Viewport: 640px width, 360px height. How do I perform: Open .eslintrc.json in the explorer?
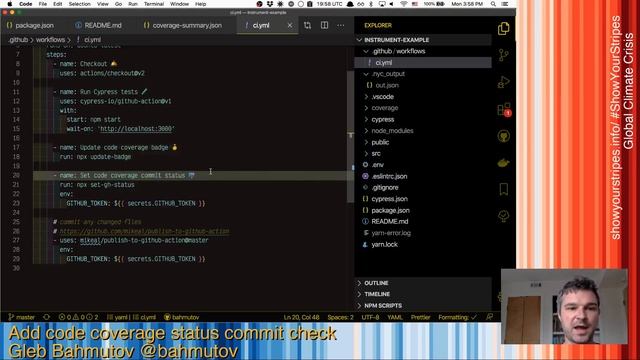[x=423, y=176]
